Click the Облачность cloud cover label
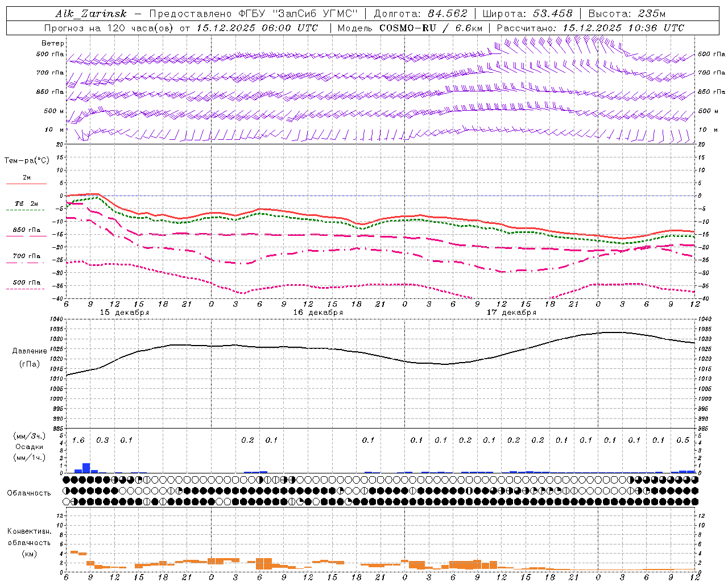The image size is (728, 582). [29, 493]
